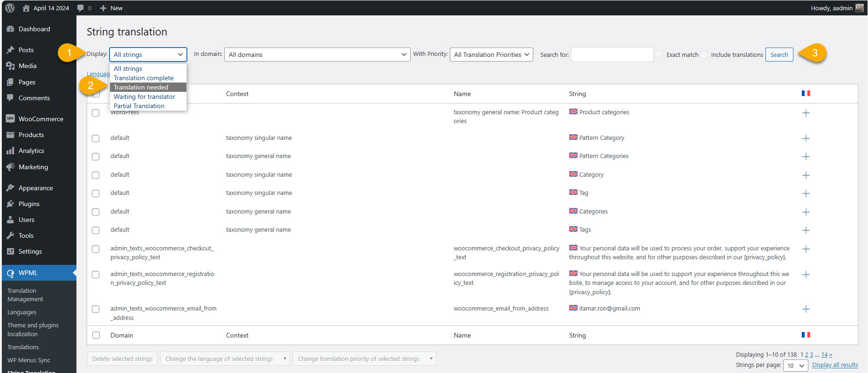Viewport: 868px width, 373px height.
Task: Open the 'All Translation Priorities' dropdown
Action: (x=491, y=55)
